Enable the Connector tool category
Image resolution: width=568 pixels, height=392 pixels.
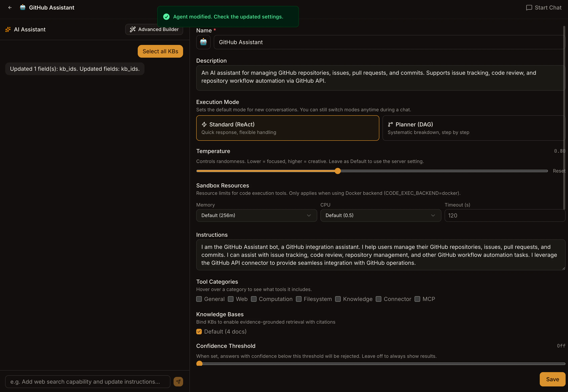coord(378,299)
